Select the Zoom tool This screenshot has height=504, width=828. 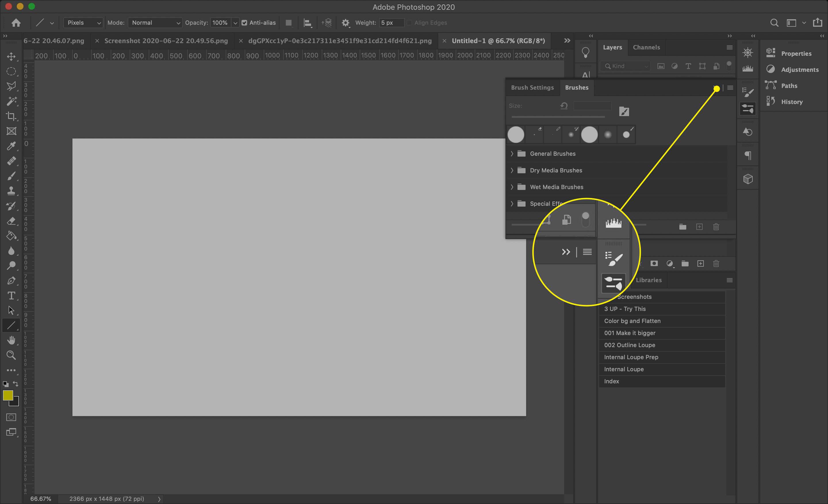coord(11,355)
